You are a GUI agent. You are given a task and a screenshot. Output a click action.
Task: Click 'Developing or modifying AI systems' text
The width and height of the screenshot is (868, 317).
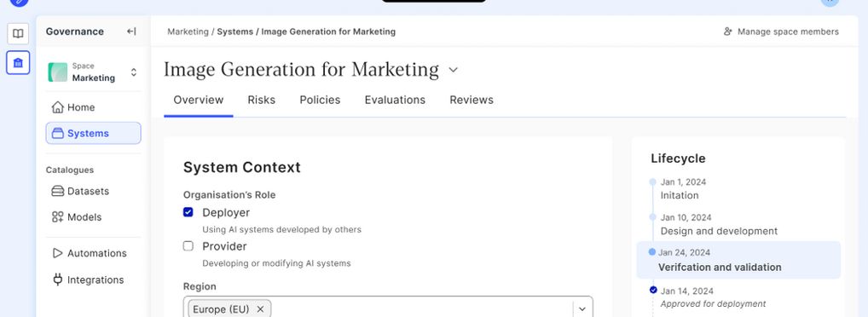coord(276,263)
